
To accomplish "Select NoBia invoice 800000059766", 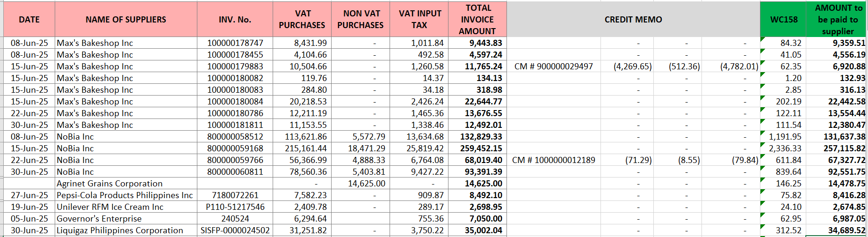I will pos(235,160).
